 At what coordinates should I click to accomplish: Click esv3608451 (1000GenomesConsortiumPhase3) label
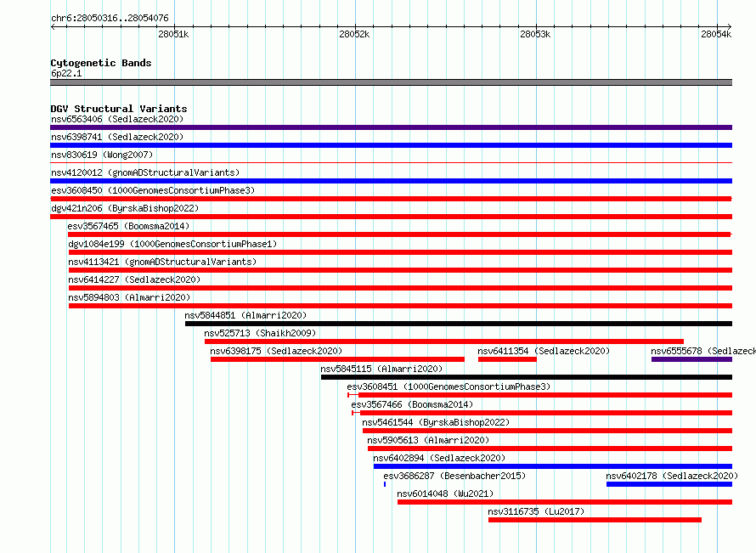(449, 387)
